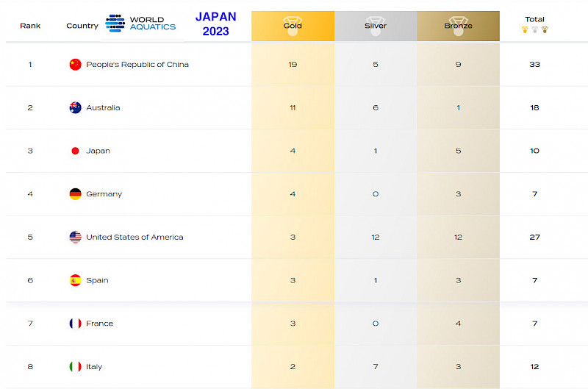Click the Rank column header
This screenshot has height=389, width=588.
click(30, 26)
